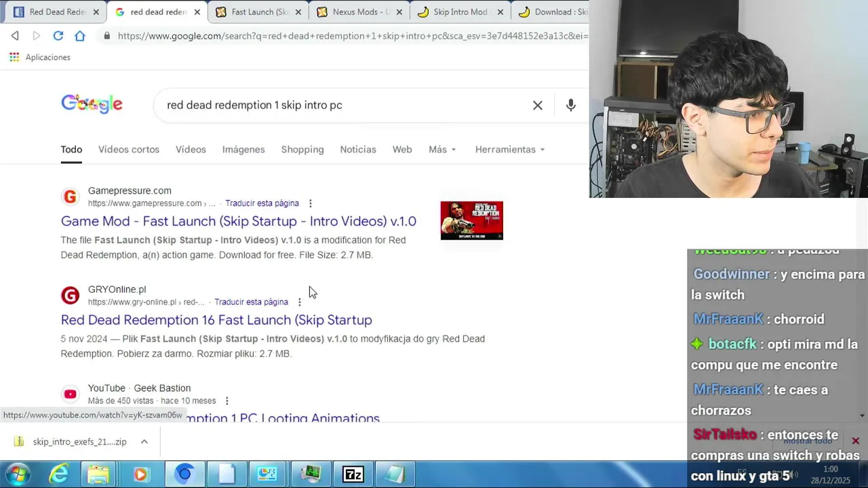Open the download item chevron menu
This screenshot has width=868, height=488.
pos(144,442)
